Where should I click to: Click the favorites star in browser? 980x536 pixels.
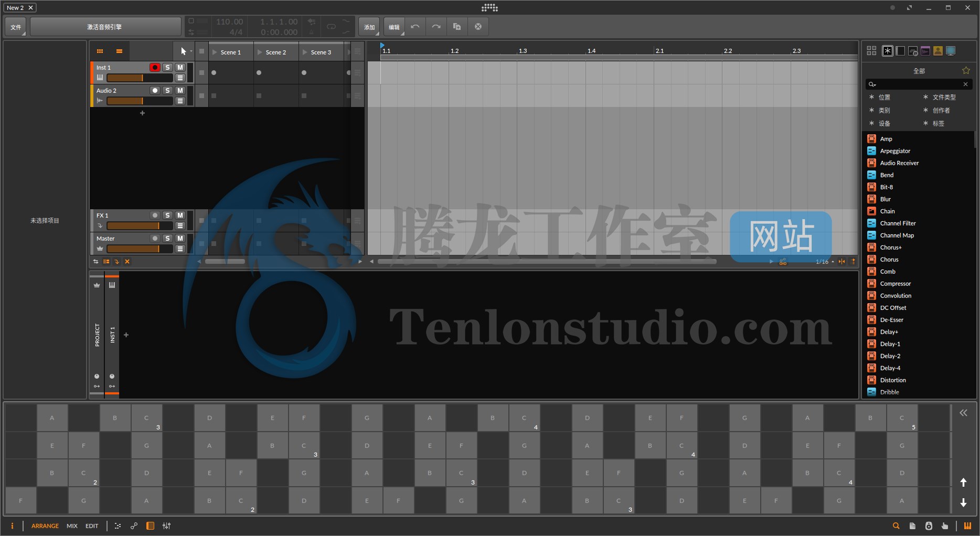point(966,70)
